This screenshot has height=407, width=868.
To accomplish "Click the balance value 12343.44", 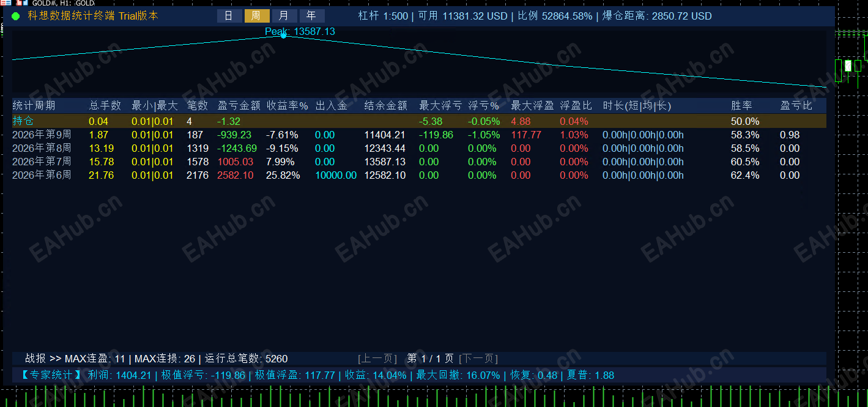I will 385,148.
